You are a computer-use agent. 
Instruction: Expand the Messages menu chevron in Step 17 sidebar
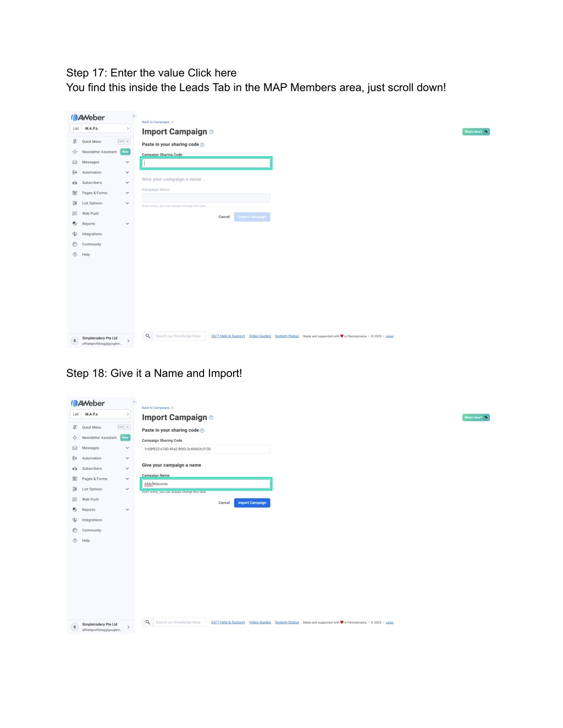[127, 162]
